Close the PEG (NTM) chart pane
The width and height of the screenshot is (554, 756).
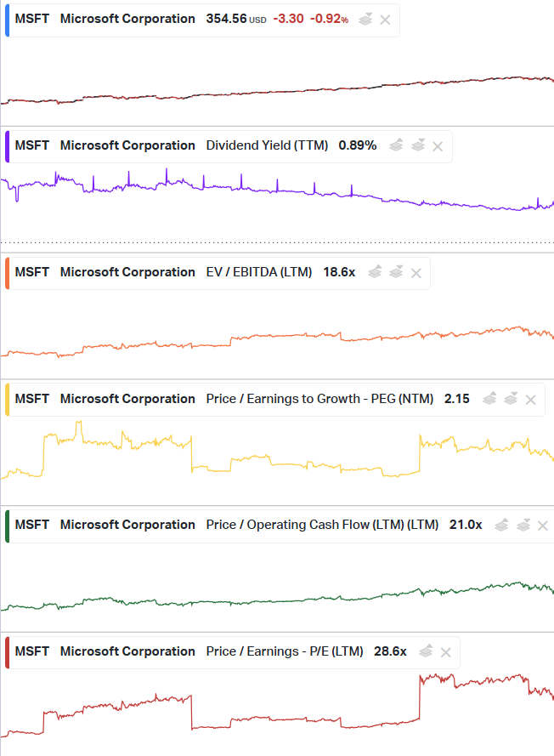click(x=531, y=400)
